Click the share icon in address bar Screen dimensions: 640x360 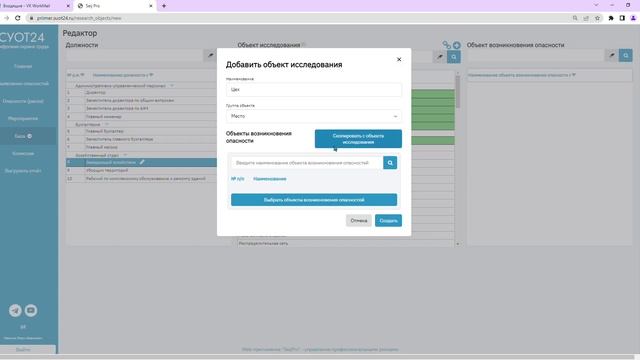pyautogui.click(x=586, y=18)
